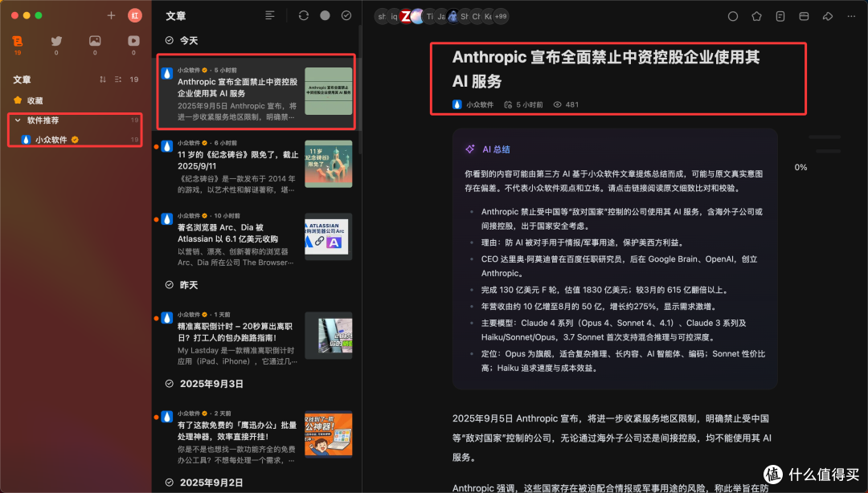
Task: Click the document icon in article toolbar
Action: pyautogui.click(x=780, y=17)
